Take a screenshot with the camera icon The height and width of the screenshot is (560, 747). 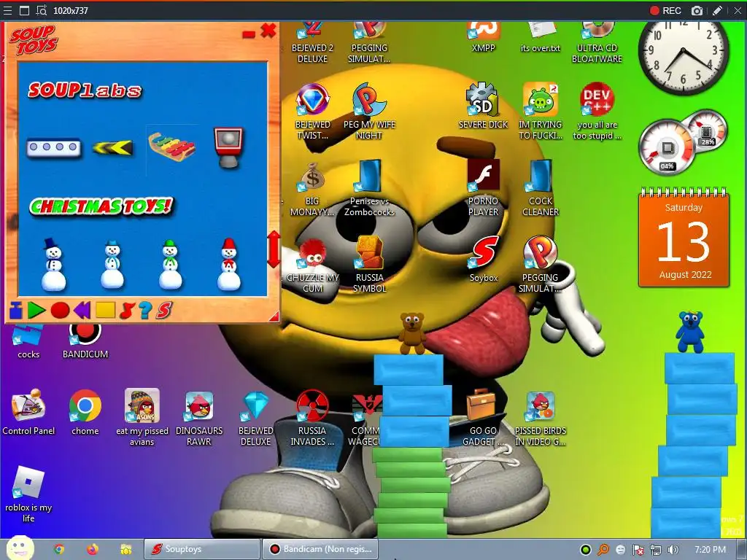pos(697,10)
